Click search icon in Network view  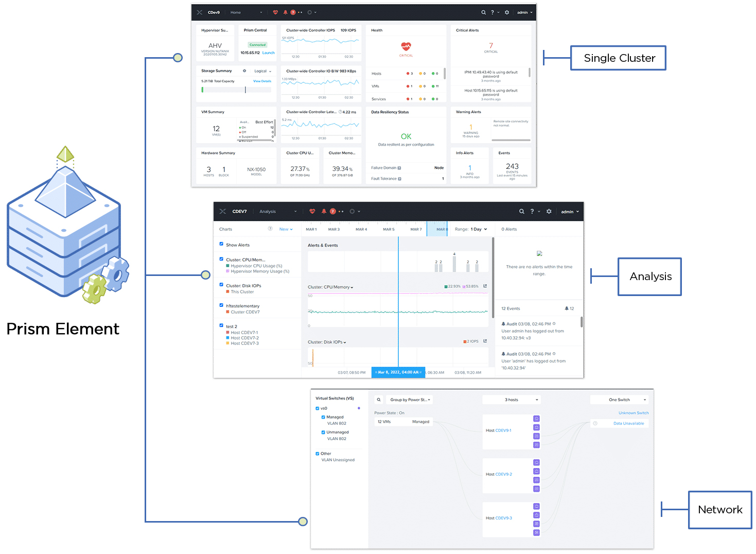pyautogui.click(x=379, y=400)
